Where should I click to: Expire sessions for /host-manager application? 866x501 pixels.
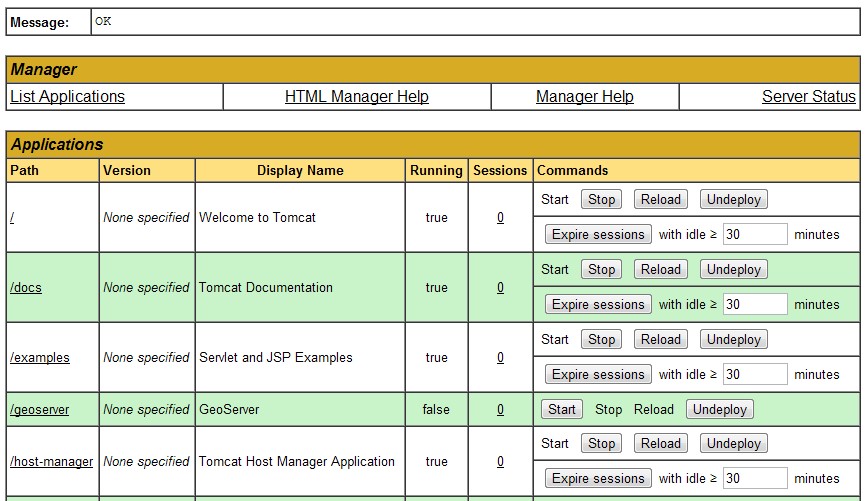[x=598, y=478]
